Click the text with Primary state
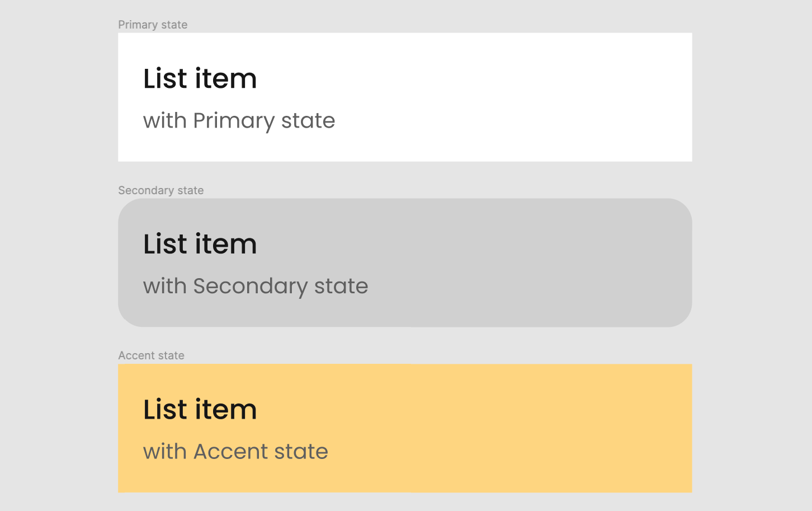The width and height of the screenshot is (812, 511). coord(239,120)
